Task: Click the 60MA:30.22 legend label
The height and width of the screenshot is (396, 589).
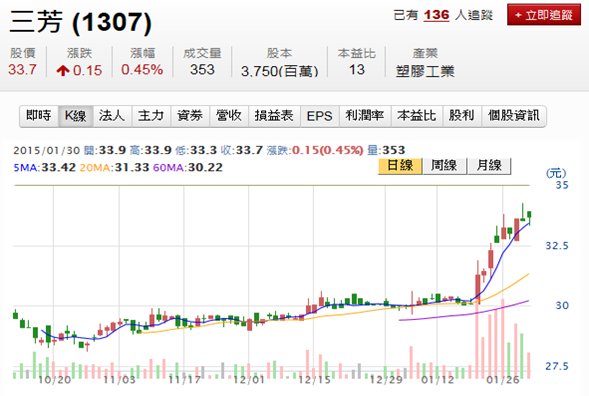Action: click(x=188, y=167)
